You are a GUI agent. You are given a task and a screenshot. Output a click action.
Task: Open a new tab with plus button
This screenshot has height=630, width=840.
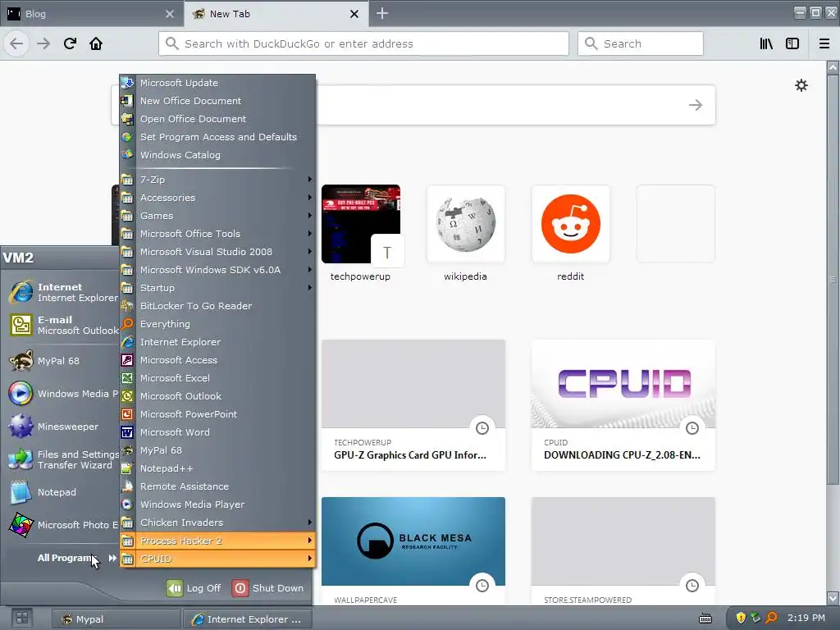pos(382,13)
